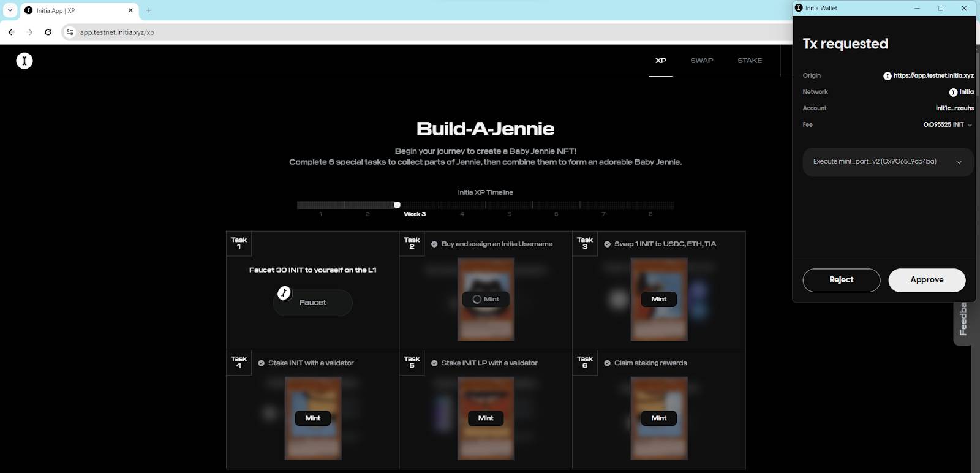Minimize the Initia Wallet window
Viewport: 980px width, 473px height.
coord(917,8)
